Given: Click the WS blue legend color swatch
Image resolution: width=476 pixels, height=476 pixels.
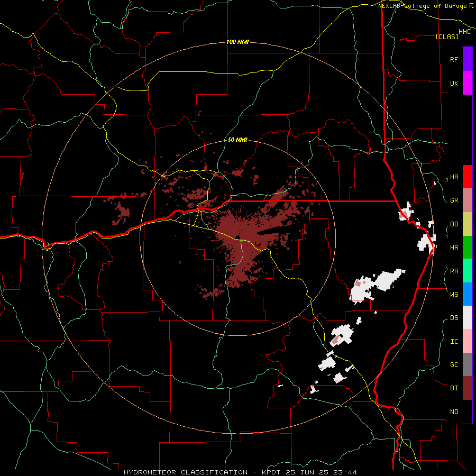Looking at the screenshot, I should pyautogui.click(x=467, y=294).
